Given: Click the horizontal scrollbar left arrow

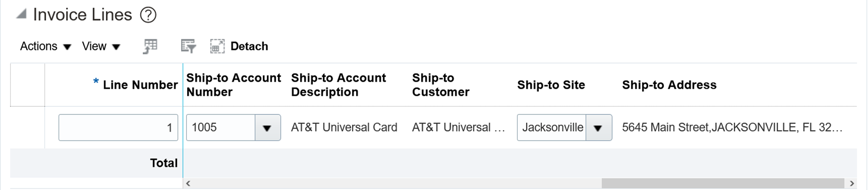Looking at the screenshot, I should tap(188, 183).
